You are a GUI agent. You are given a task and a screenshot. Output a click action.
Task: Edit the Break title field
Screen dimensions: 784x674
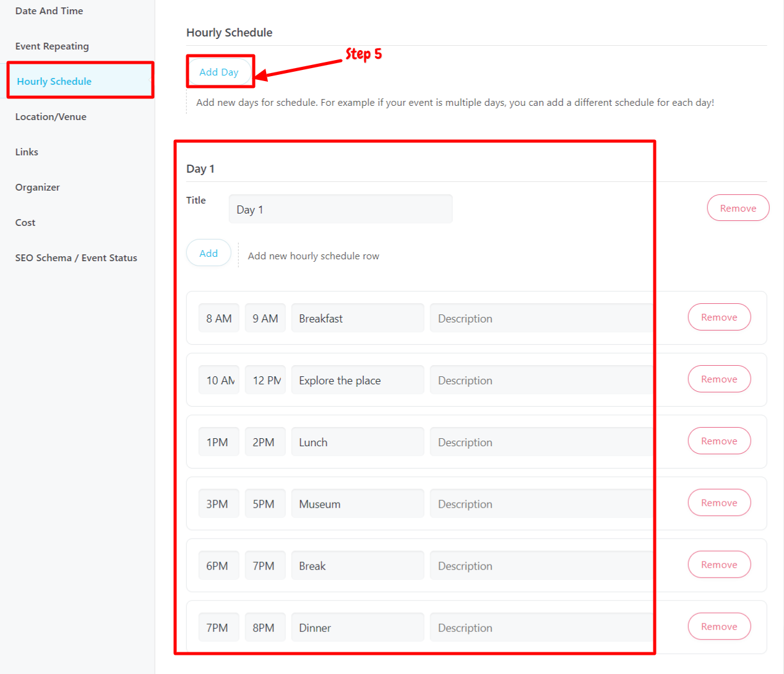(358, 566)
